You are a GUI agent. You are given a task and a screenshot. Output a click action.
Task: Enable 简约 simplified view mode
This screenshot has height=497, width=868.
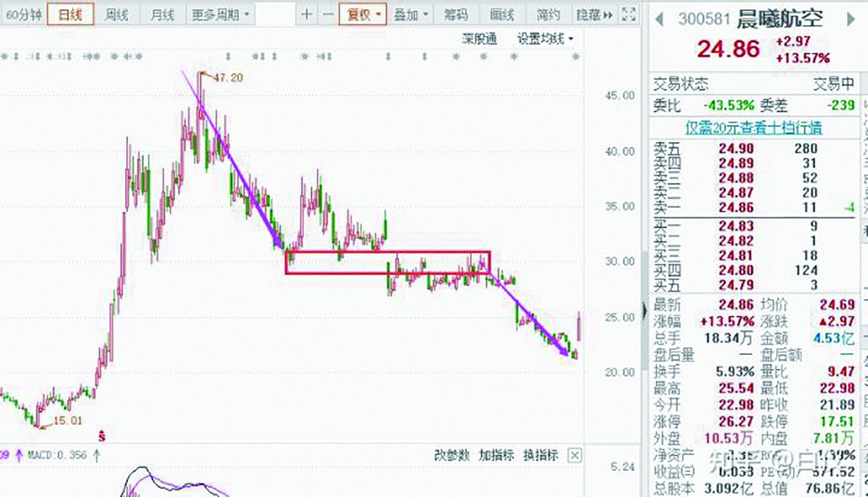tap(548, 14)
